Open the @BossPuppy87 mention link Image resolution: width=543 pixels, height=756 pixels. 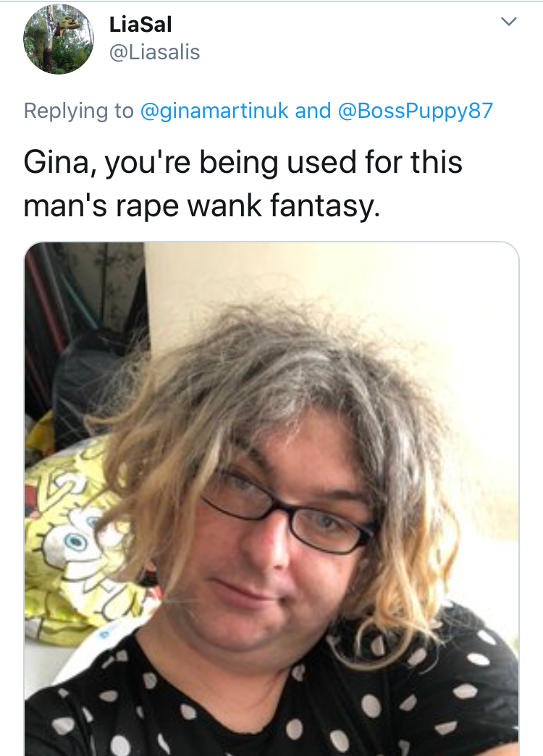416,111
